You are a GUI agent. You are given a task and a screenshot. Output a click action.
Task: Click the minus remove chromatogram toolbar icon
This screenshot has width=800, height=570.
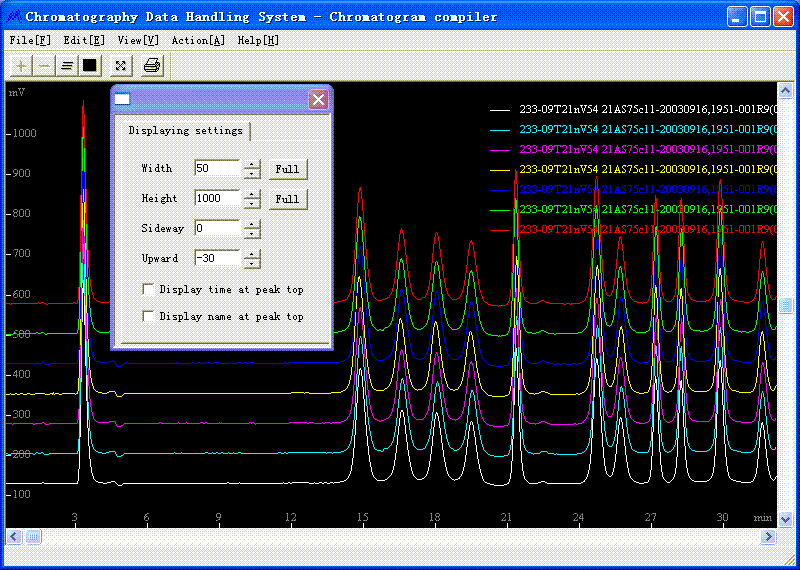click(x=44, y=66)
